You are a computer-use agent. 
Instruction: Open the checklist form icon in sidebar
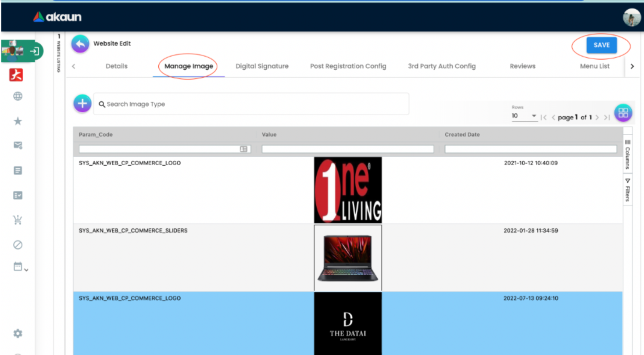pos(18,195)
